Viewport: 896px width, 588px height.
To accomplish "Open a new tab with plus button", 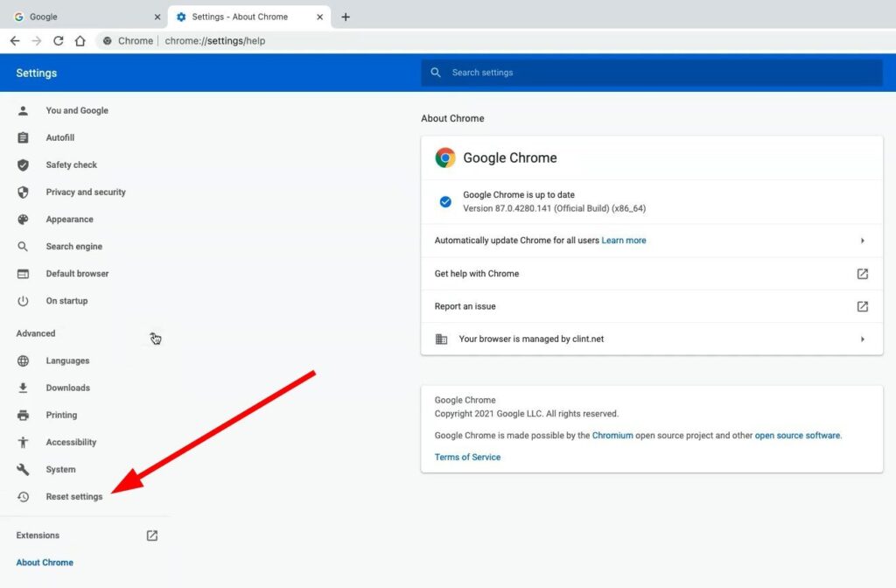I will 346,17.
